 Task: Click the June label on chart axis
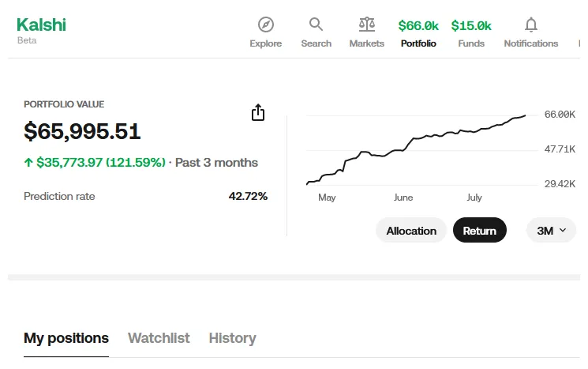403,198
